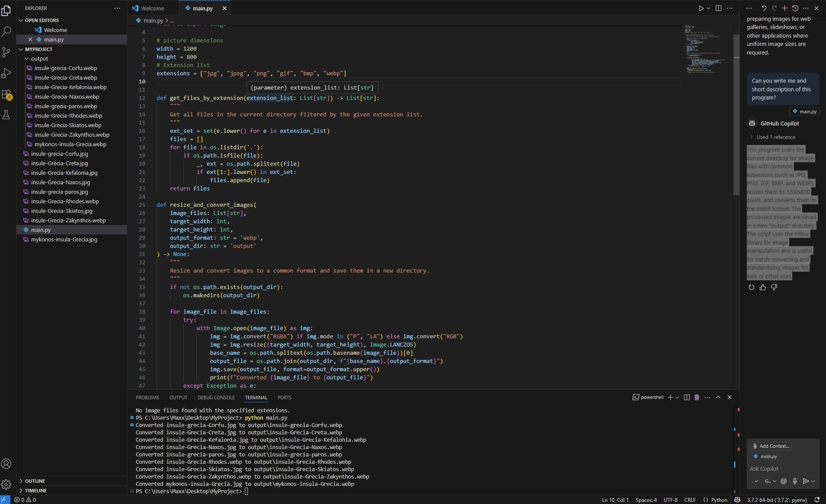Image resolution: width=826 pixels, height=504 pixels.
Task: Open the Manage gear icon
Action: [6, 485]
